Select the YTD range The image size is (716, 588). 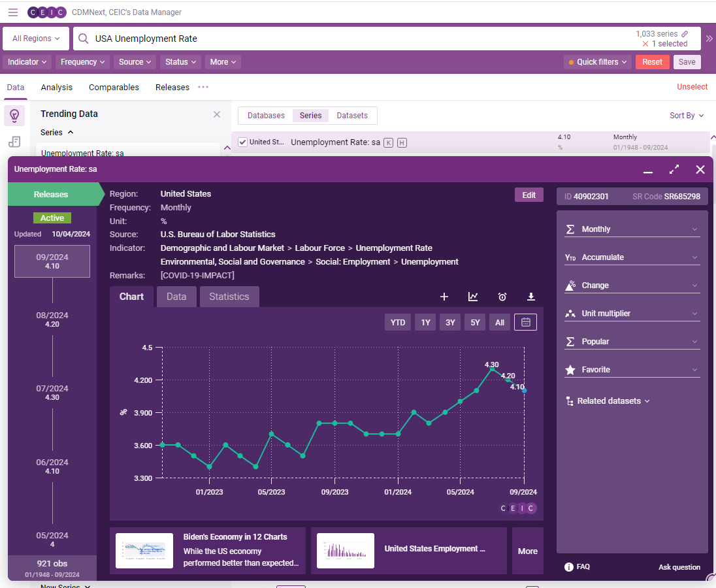coord(398,322)
